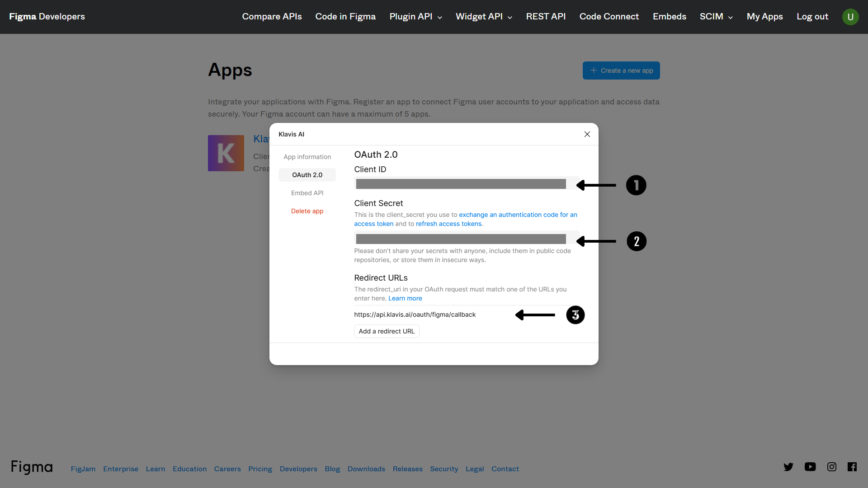Switch to App information tab

(307, 157)
